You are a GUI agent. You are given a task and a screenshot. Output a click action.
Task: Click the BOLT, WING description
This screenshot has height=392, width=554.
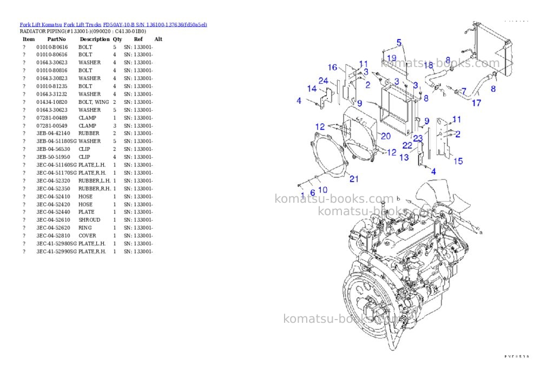coord(94,102)
